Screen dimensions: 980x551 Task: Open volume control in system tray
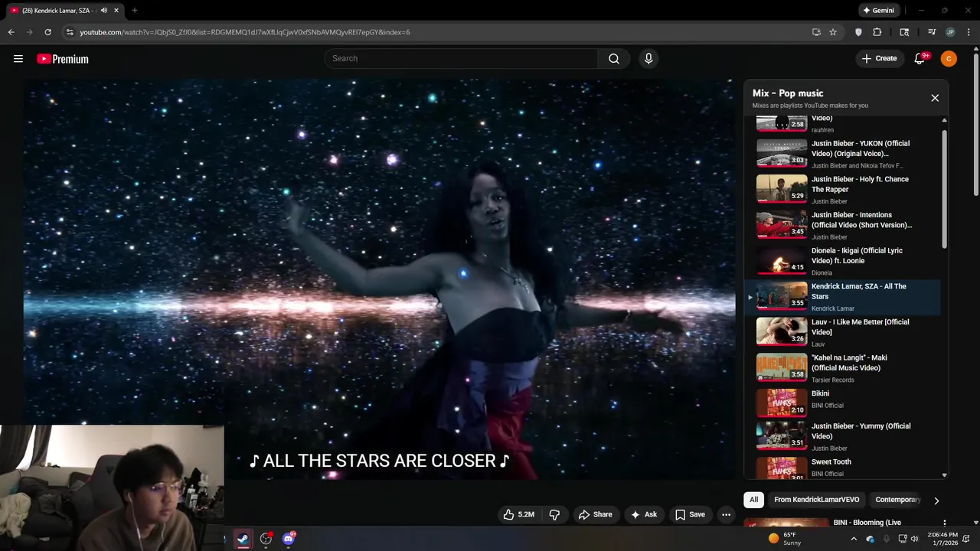pos(914,539)
